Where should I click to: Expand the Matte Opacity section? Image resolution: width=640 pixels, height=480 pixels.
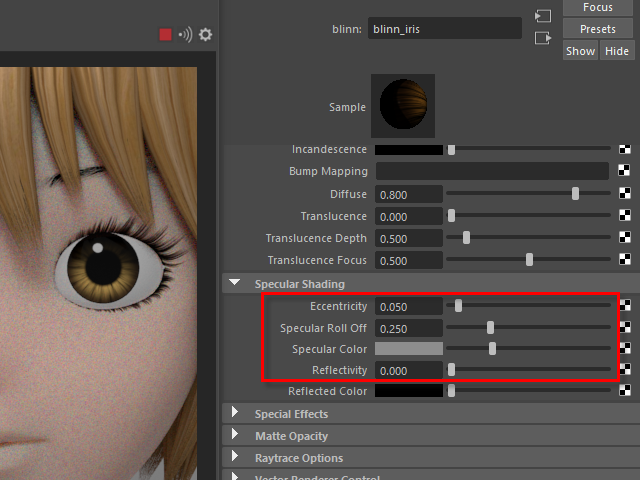click(x=235, y=436)
